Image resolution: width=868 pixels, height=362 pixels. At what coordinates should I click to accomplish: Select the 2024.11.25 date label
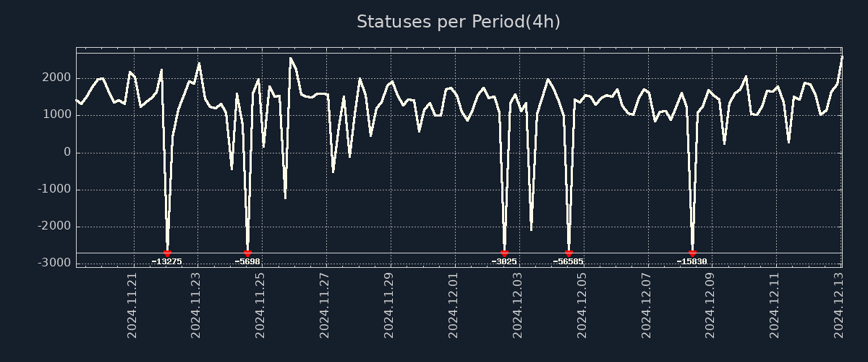tap(260, 305)
